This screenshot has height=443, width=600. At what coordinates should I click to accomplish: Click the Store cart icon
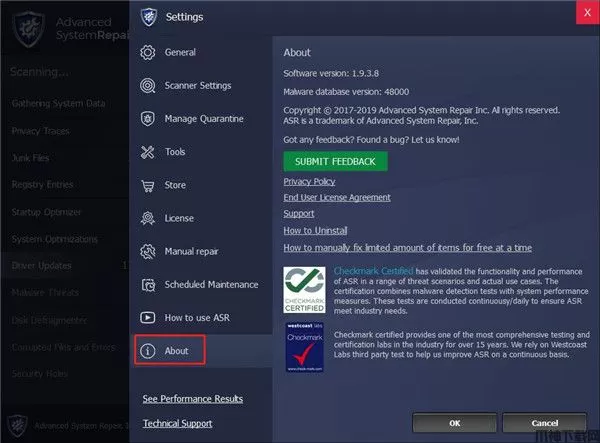click(x=148, y=185)
